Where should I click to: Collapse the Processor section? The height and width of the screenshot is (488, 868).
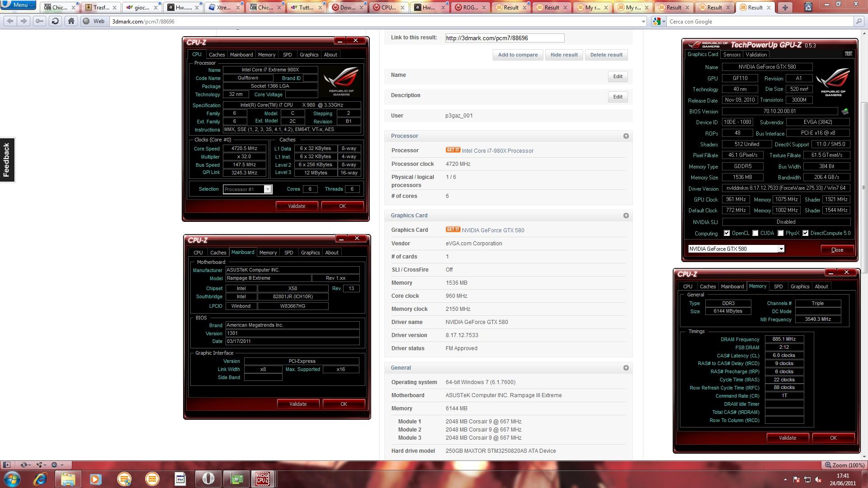[x=626, y=136]
